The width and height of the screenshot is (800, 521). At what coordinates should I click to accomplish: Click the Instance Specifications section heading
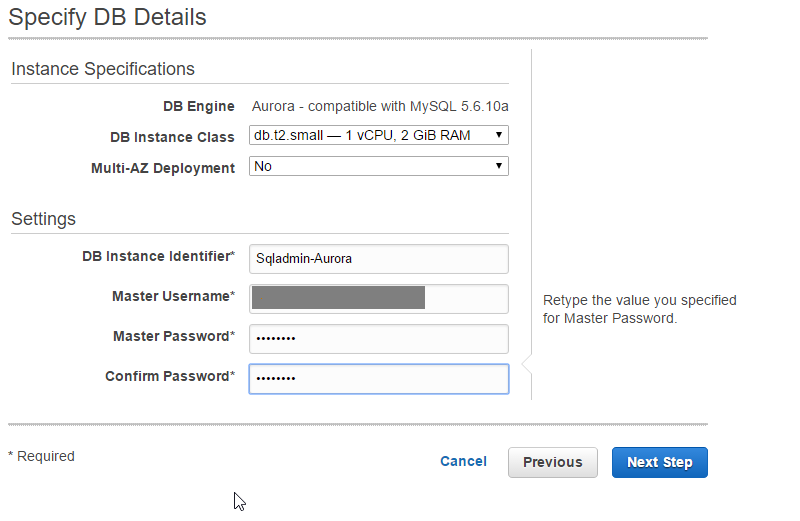[103, 69]
